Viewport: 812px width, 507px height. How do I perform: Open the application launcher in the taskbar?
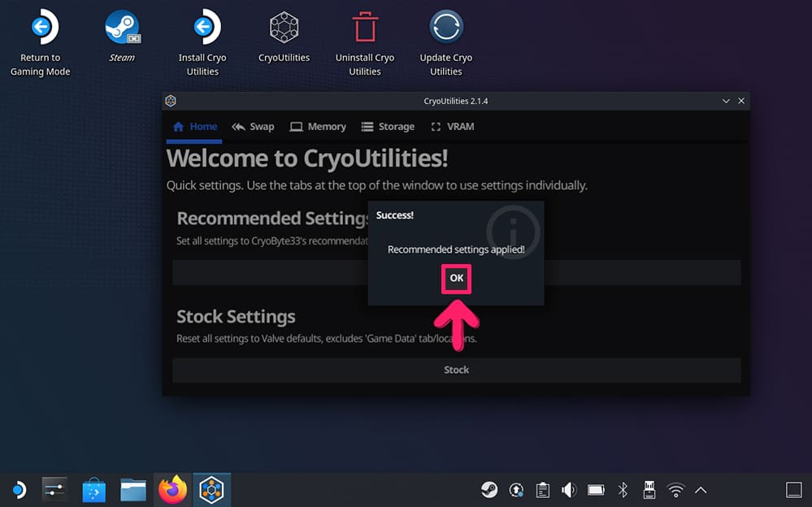click(19, 490)
